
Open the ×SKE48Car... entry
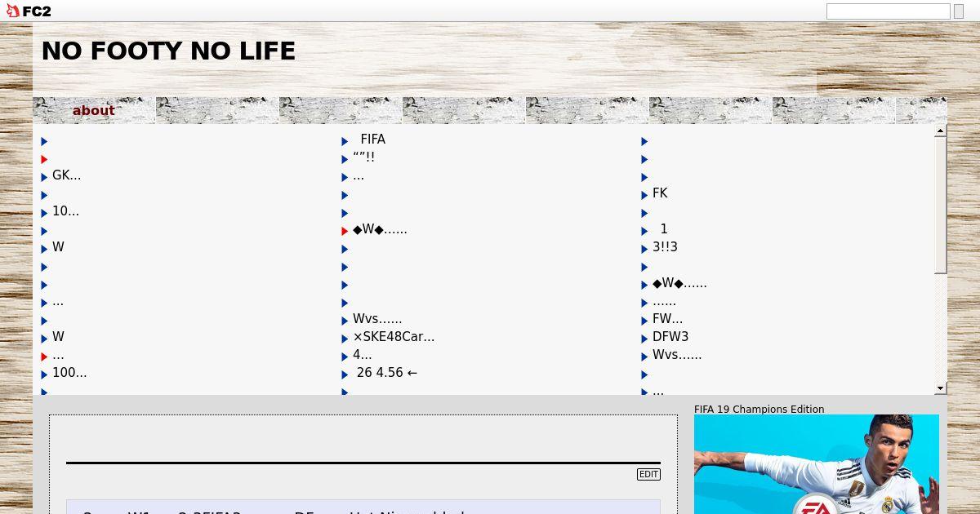[x=394, y=337]
